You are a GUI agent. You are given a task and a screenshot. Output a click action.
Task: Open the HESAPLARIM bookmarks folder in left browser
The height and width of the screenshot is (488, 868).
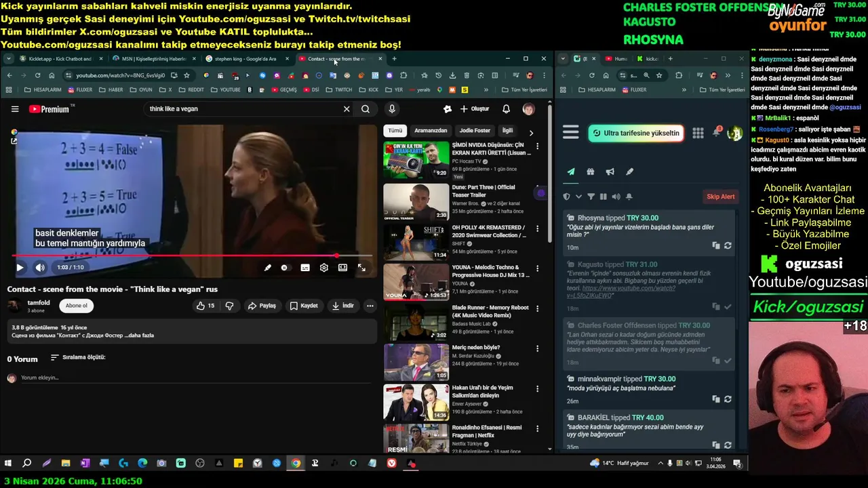43,89
